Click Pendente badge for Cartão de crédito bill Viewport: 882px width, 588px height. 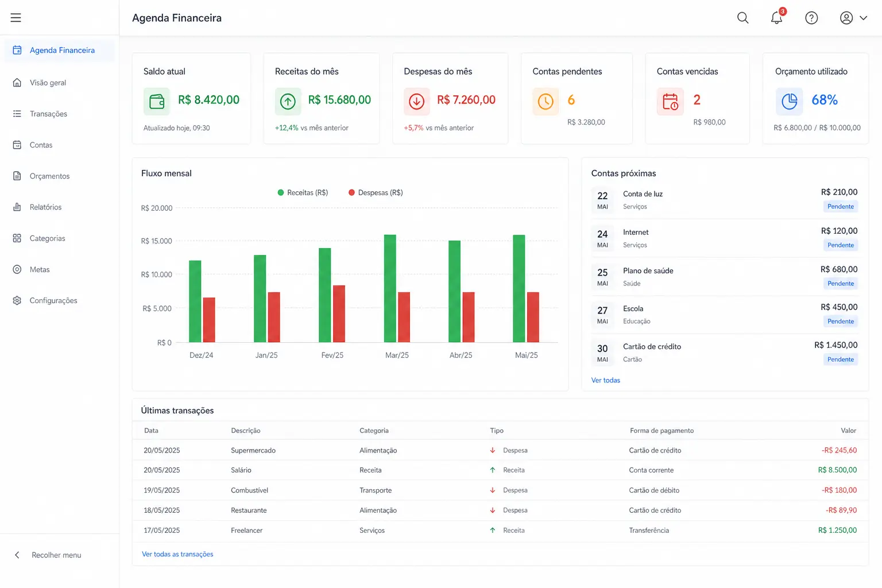(x=841, y=359)
